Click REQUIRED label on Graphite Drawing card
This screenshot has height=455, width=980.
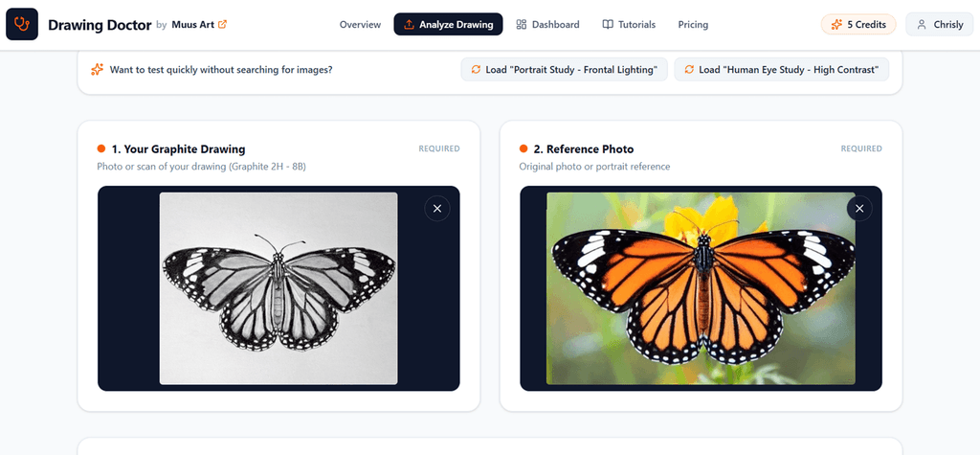(x=439, y=149)
